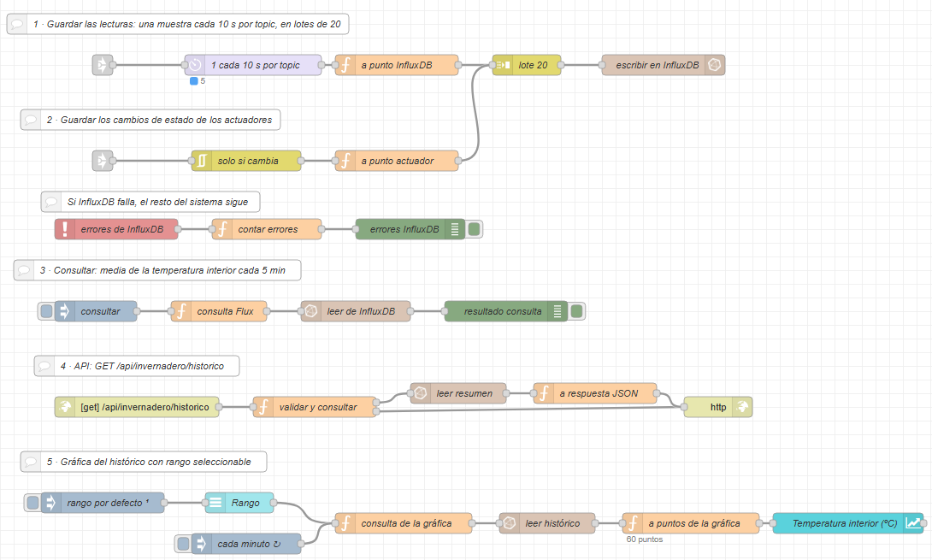
Task: Select the 'errores de InfluxDB' catch node
Action: tap(116, 229)
